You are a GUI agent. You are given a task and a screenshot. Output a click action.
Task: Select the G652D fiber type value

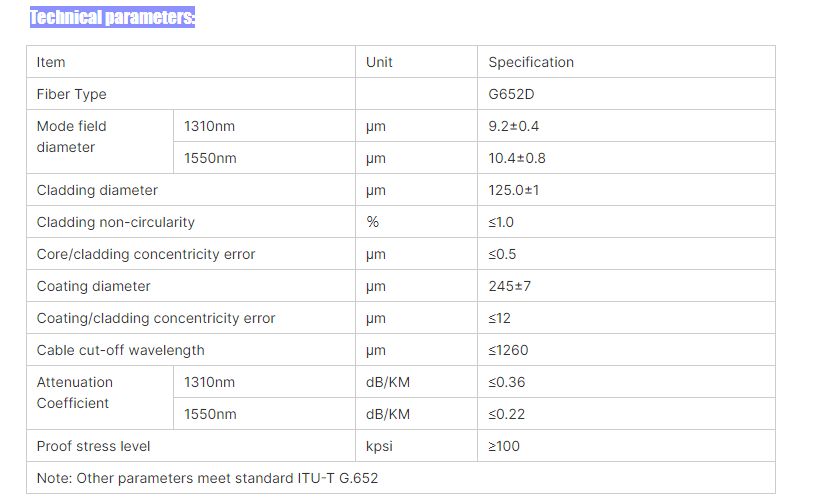[x=511, y=94]
